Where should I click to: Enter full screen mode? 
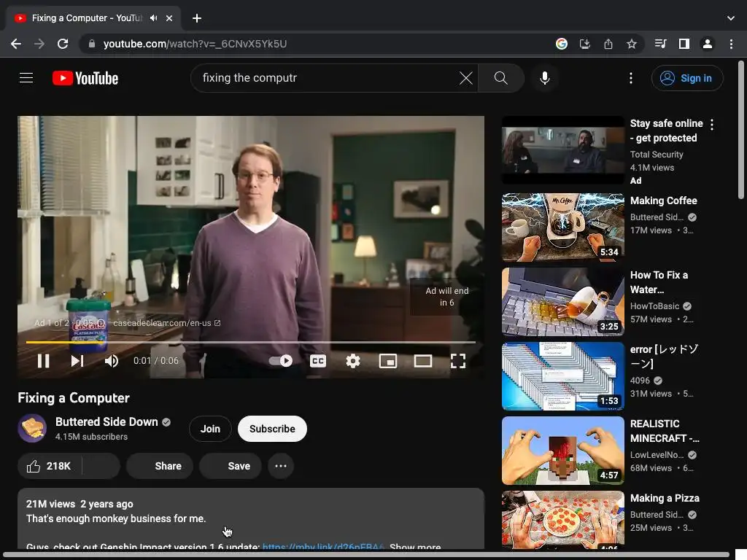[458, 361]
